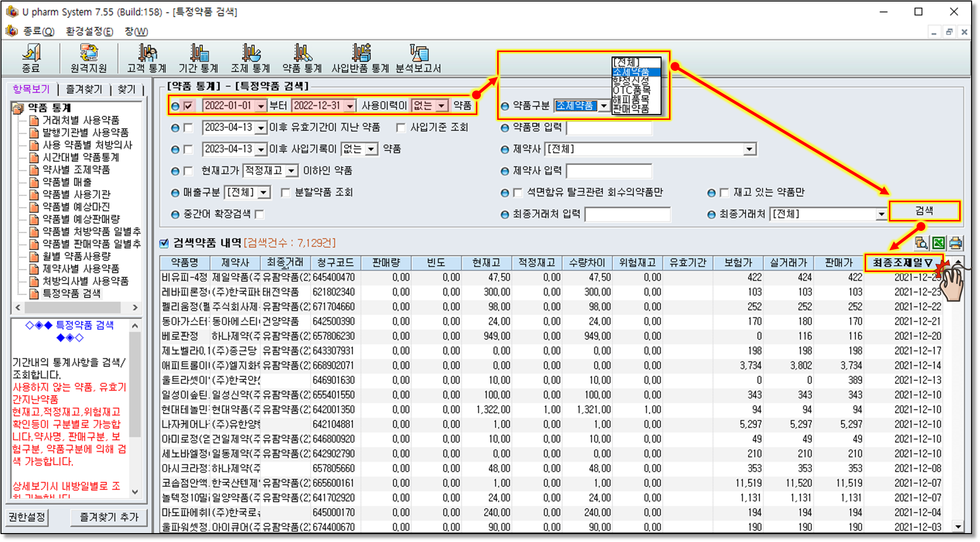Export results with the Excel icon

point(938,243)
